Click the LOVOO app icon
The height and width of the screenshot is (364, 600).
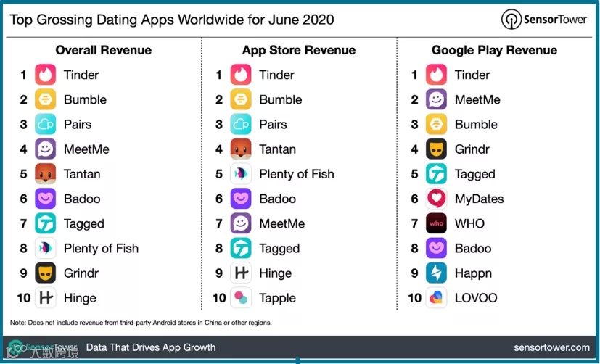point(436,298)
